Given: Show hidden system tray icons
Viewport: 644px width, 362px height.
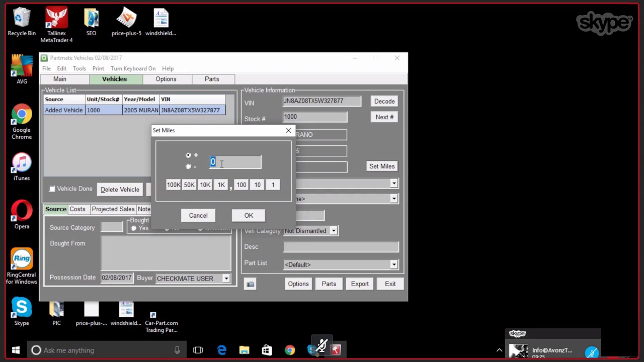Looking at the screenshot, I should (499, 350).
